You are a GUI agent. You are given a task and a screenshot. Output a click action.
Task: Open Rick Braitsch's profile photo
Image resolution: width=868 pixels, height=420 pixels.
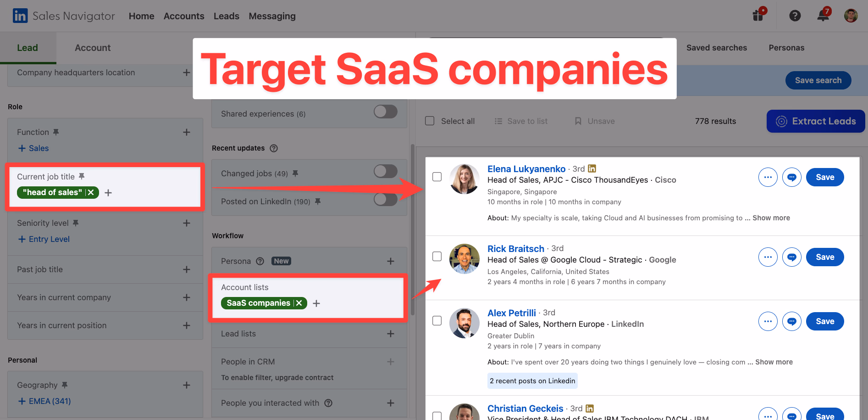(464, 259)
